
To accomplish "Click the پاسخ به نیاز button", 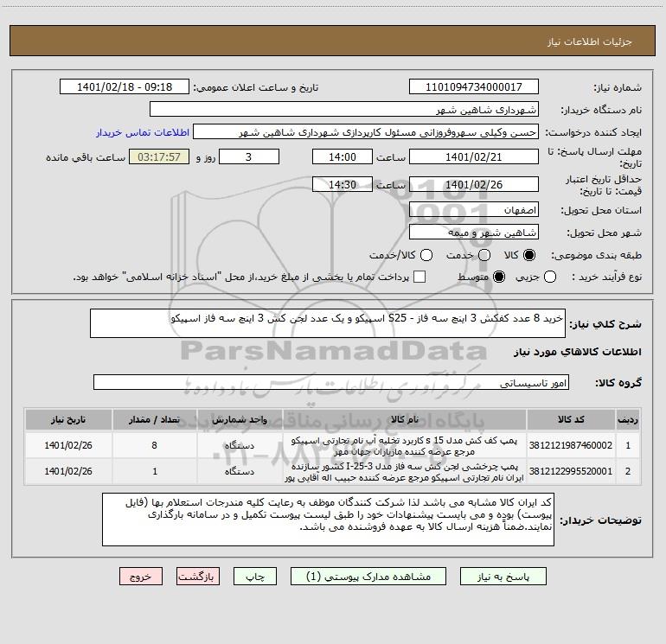I will point(503,577).
